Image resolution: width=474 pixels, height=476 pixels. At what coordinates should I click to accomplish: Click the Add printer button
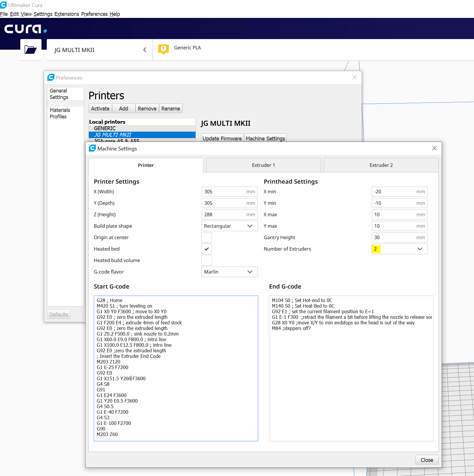point(123,108)
